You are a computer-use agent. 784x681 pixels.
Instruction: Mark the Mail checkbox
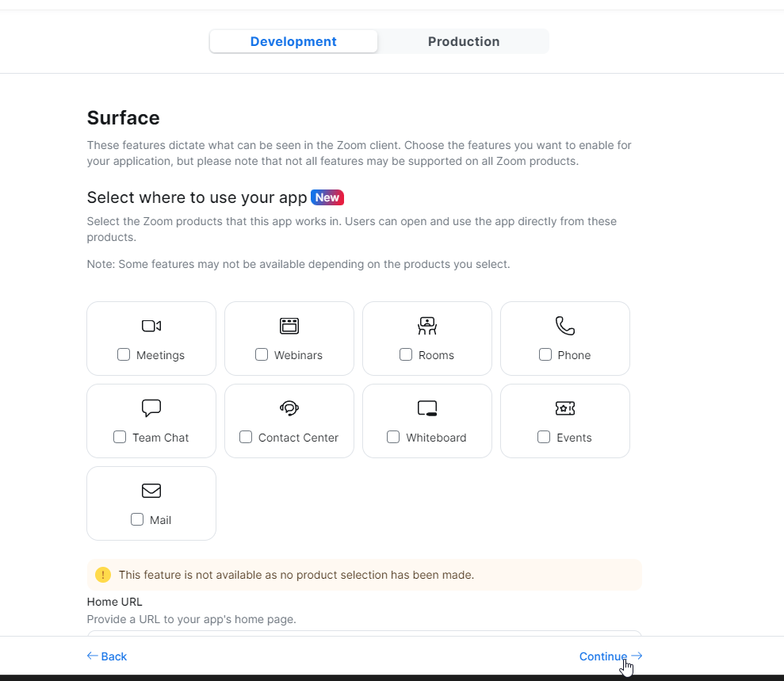pos(137,519)
